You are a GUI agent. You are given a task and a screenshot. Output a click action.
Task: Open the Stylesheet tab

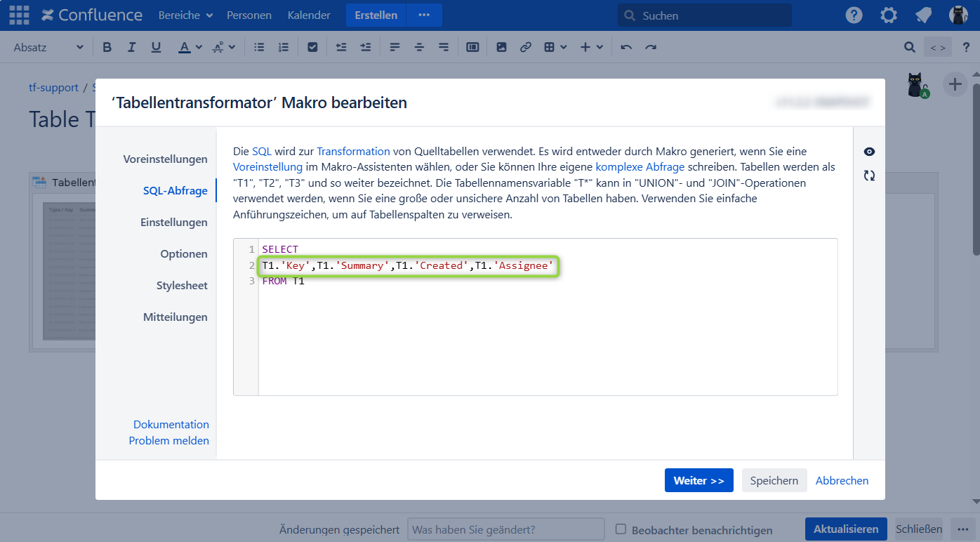point(182,286)
